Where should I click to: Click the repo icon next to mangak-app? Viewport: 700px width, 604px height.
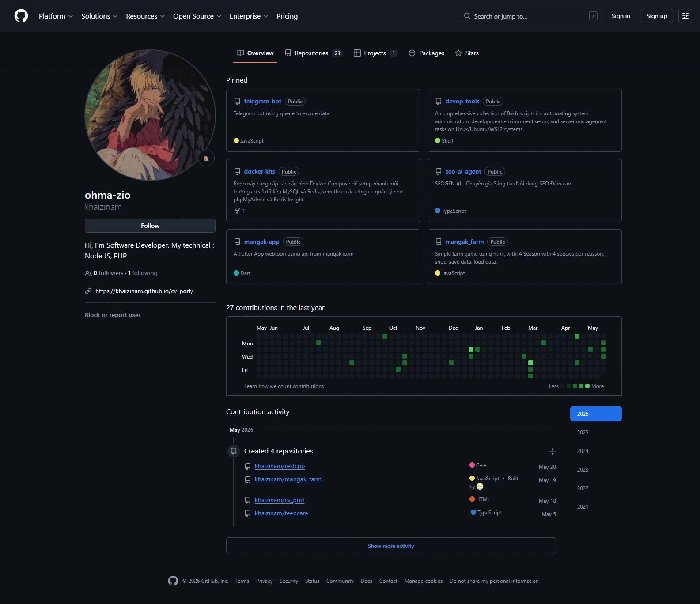237,242
